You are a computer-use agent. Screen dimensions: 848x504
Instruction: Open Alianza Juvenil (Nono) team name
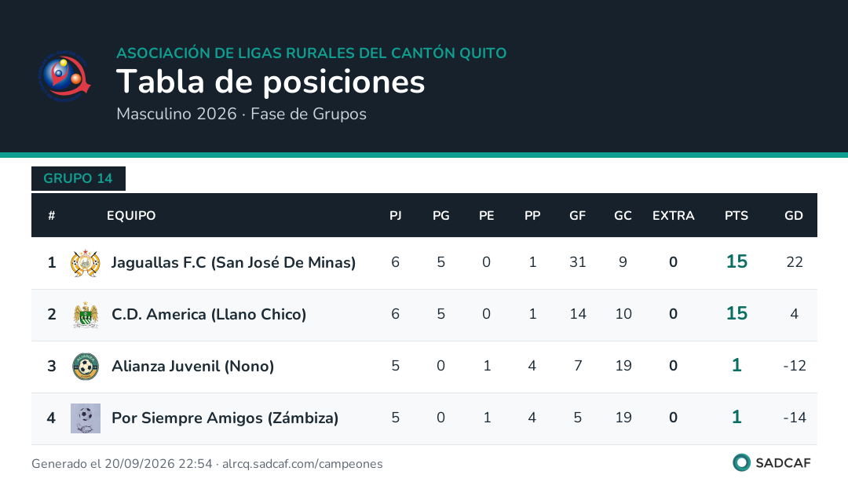tap(192, 367)
